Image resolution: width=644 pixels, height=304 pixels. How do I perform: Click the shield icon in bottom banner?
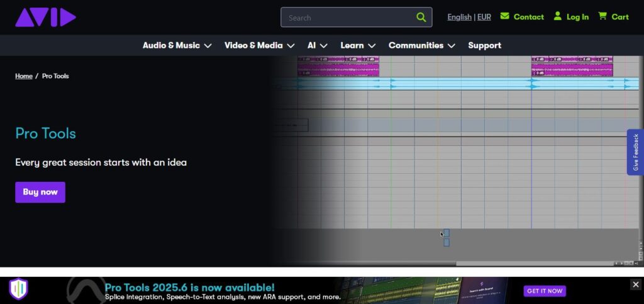click(18, 290)
